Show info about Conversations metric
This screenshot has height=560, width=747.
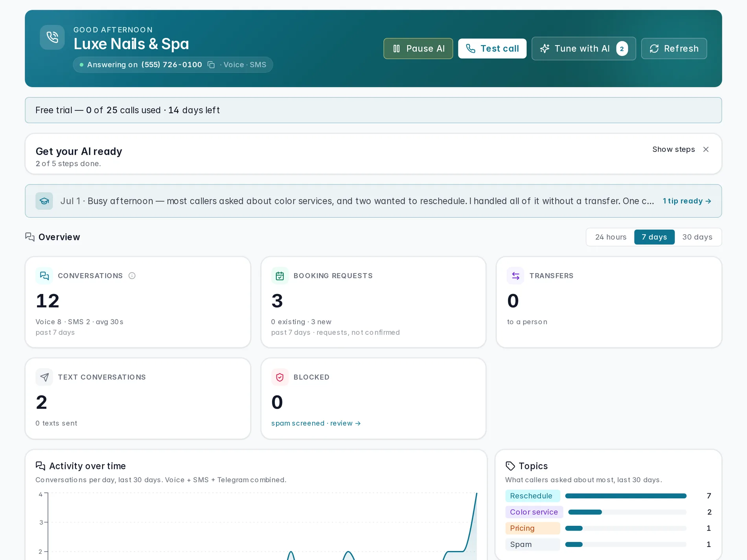pos(132,276)
